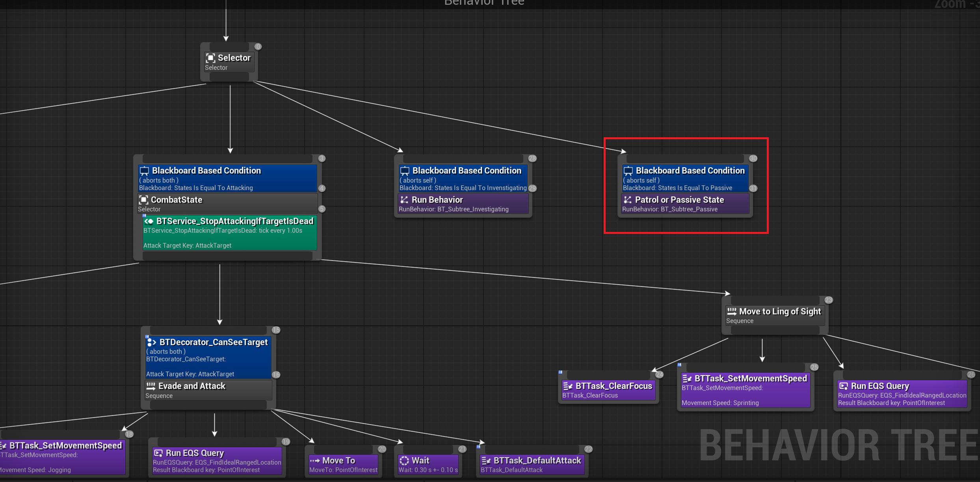Click the BTDecorator_CanSeeTarget decorator icon
This screenshot has height=482, width=980.
click(152, 342)
